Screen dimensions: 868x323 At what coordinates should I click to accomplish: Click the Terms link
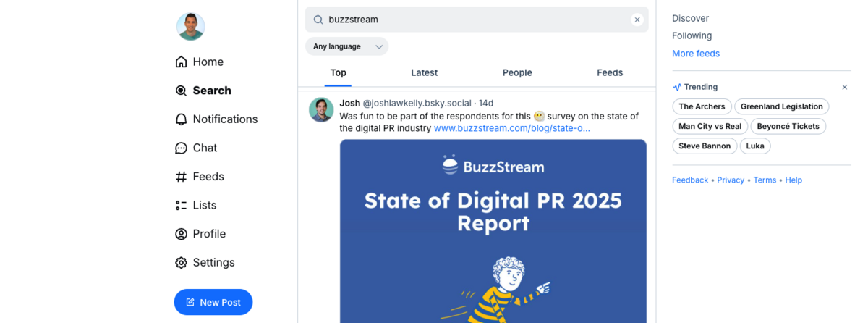coord(765,180)
